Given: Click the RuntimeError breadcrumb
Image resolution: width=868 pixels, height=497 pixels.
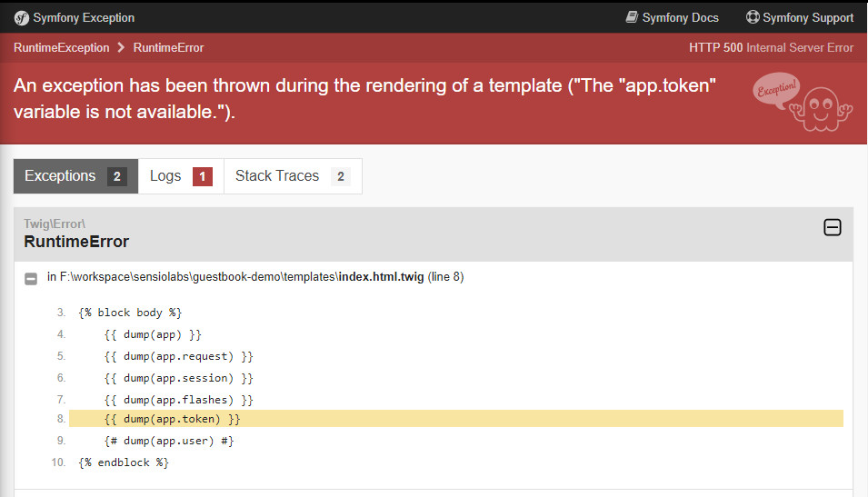Looking at the screenshot, I should click(168, 47).
